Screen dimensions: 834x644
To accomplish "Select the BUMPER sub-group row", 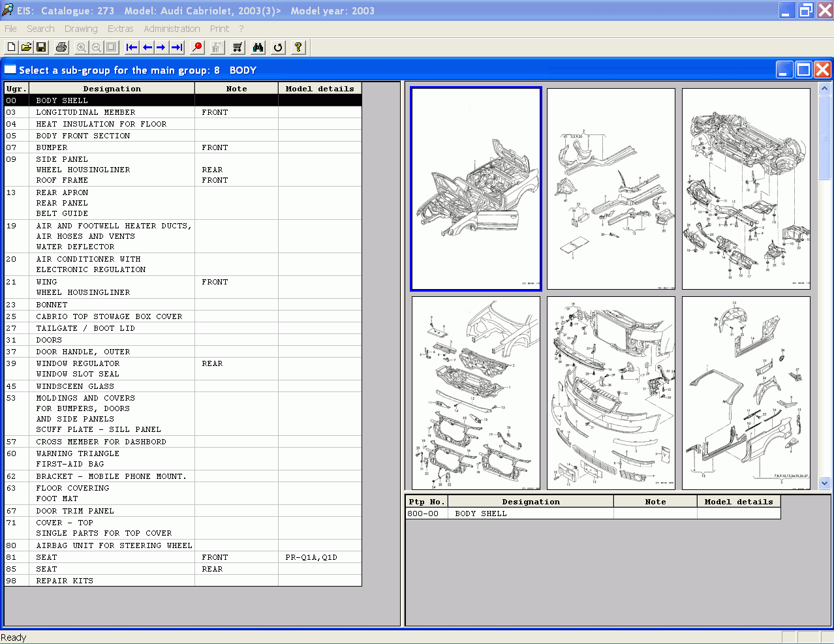I will (183, 147).
